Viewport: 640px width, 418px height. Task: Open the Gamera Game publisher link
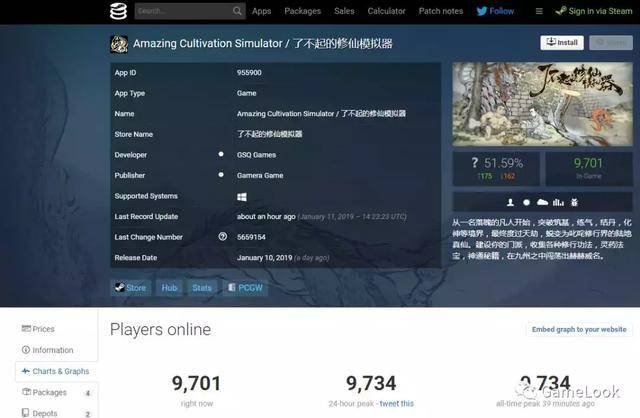tap(260, 176)
